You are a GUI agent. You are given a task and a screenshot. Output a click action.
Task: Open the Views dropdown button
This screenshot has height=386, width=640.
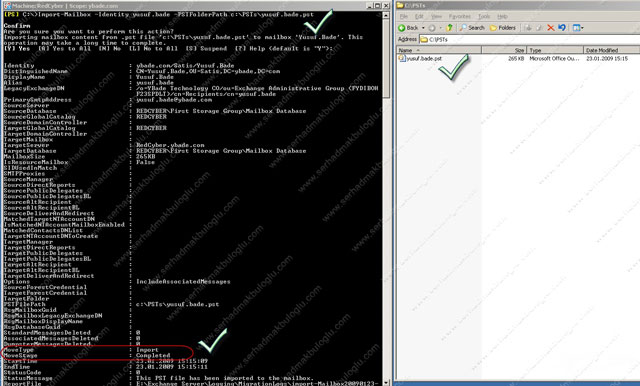(578, 28)
